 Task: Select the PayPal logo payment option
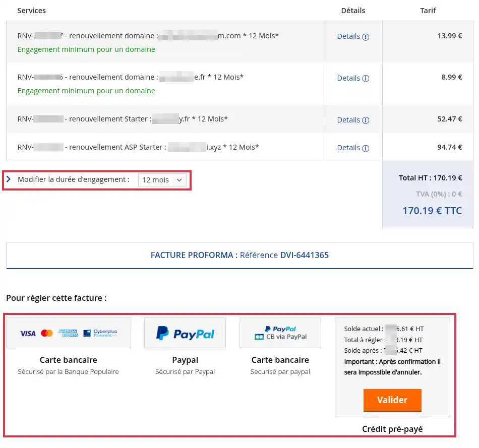(185, 333)
